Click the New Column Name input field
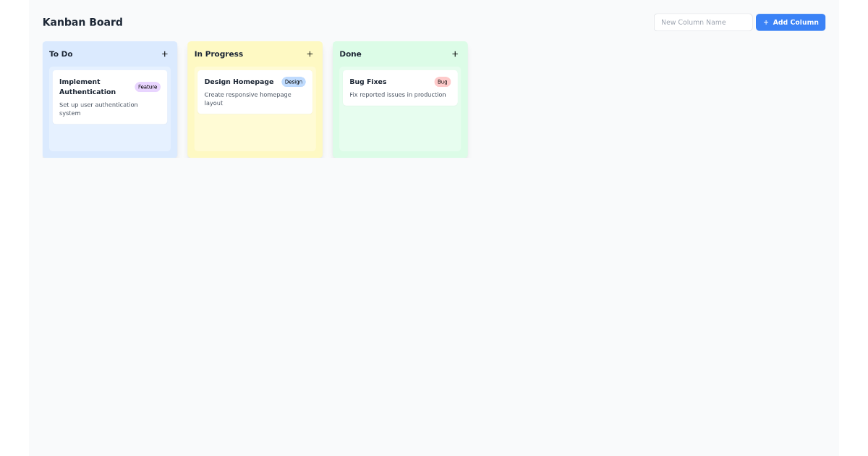This screenshot has width=868, height=456. click(702, 22)
